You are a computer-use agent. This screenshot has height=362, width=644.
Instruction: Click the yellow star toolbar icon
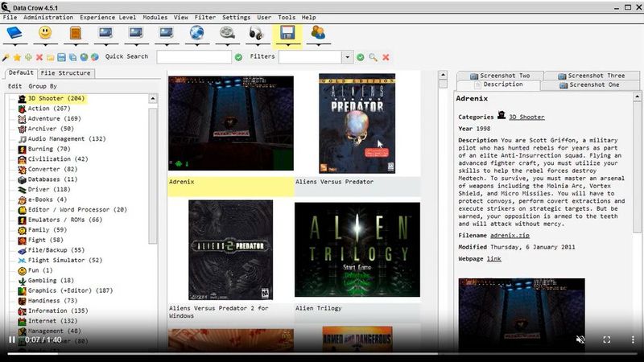coord(17,57)
